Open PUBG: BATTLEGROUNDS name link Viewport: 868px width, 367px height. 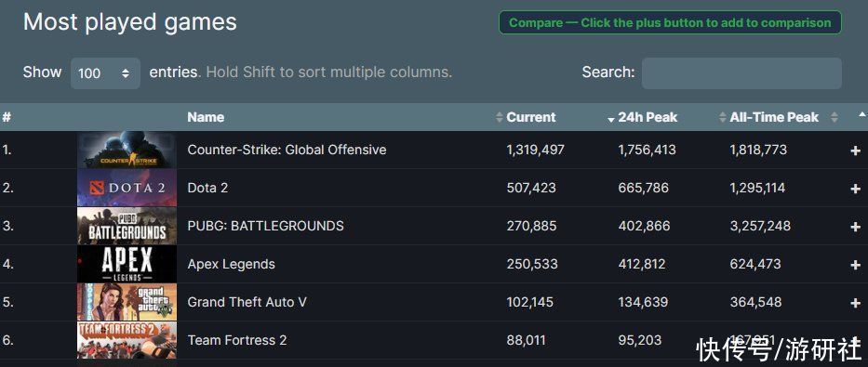266,226
